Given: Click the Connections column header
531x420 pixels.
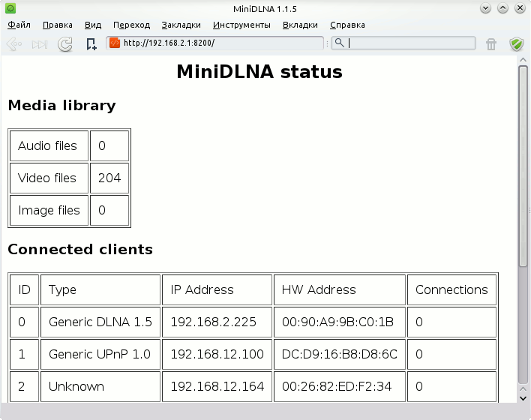Looking at the screenshot, I should (x=451, y=290).
